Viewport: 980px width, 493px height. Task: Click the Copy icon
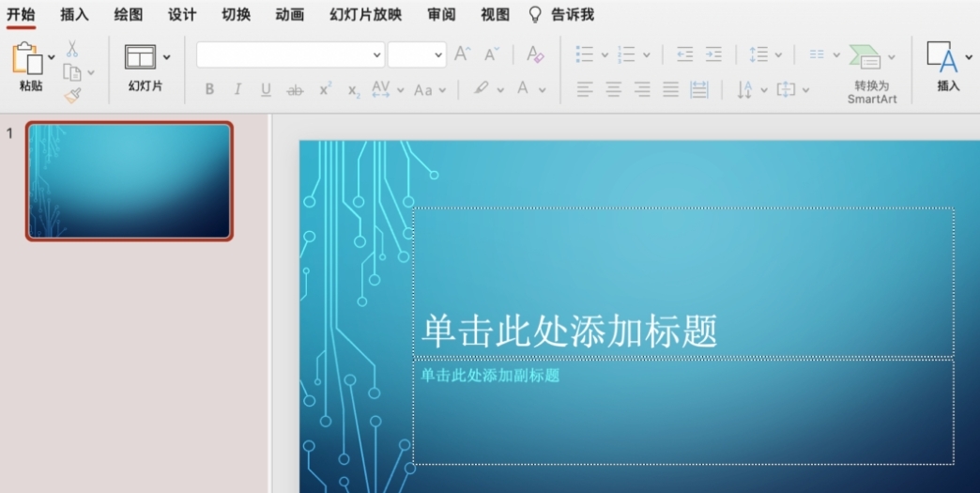point(72,72)
